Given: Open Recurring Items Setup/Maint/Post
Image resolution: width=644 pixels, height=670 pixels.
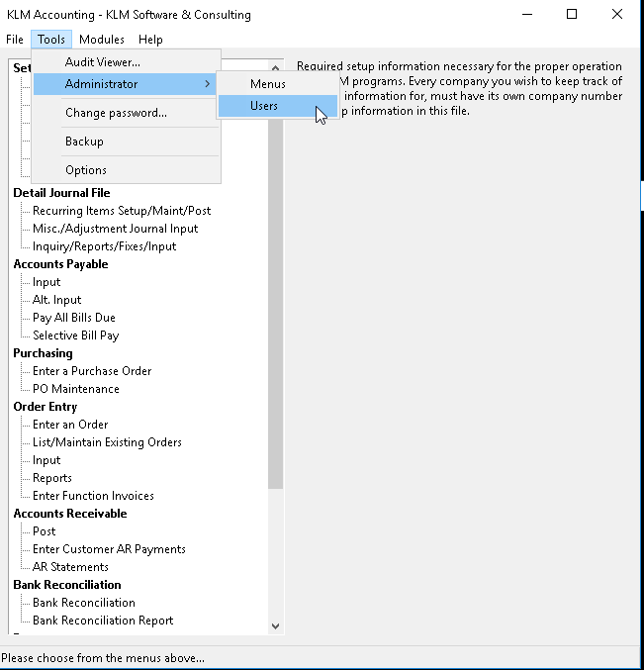Looking at the screenshot, I should click(x=122, y=211).
